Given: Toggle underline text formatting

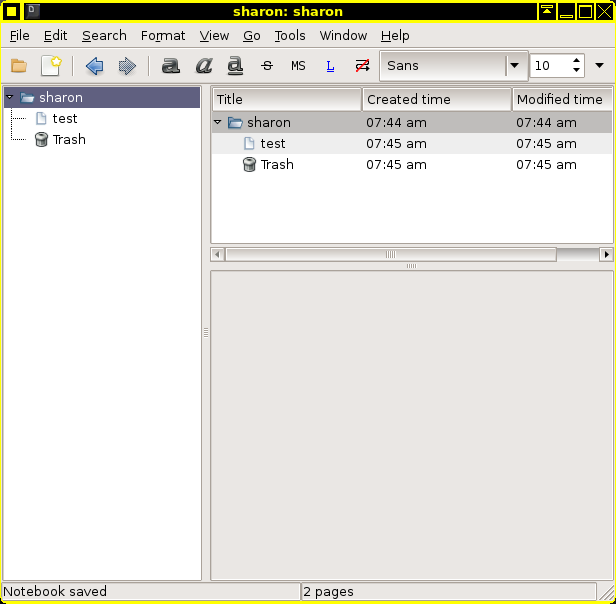Looking at the screenshot, I should pyautogui.click(x=235, y=66).
